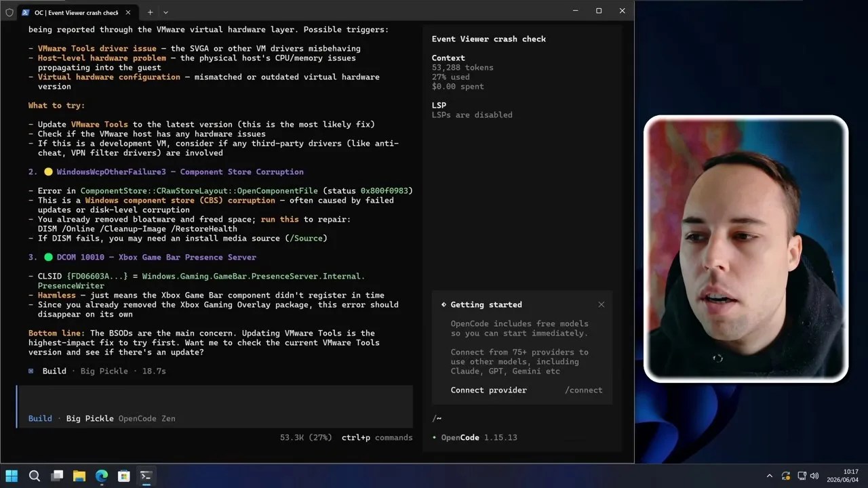The height and width of the screenshot is (488, 868).
Task: Click the $0.00 spent value
Action: 458,86
